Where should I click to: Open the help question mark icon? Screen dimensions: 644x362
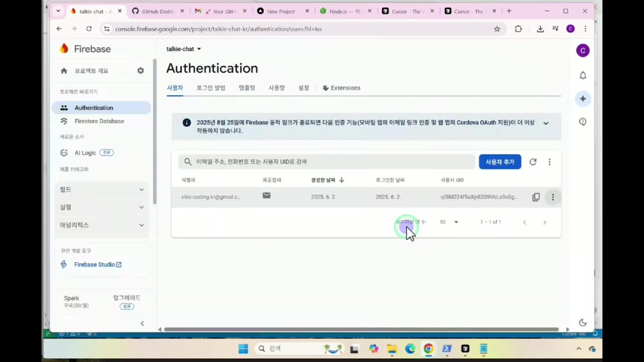583,122
